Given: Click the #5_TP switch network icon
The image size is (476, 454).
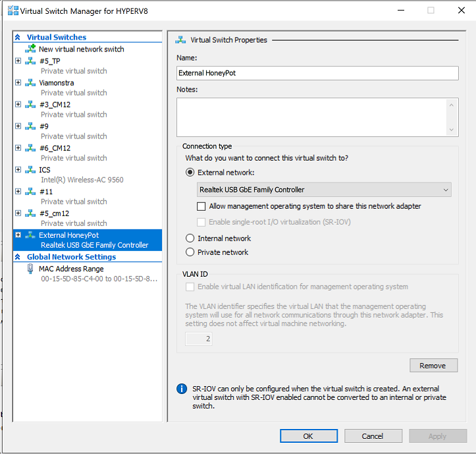Looking at the screenshot, I should tap(30, 61).
